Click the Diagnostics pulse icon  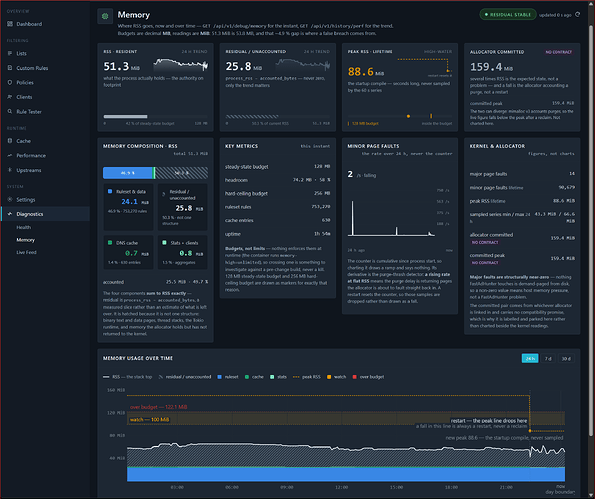(10, 214)
